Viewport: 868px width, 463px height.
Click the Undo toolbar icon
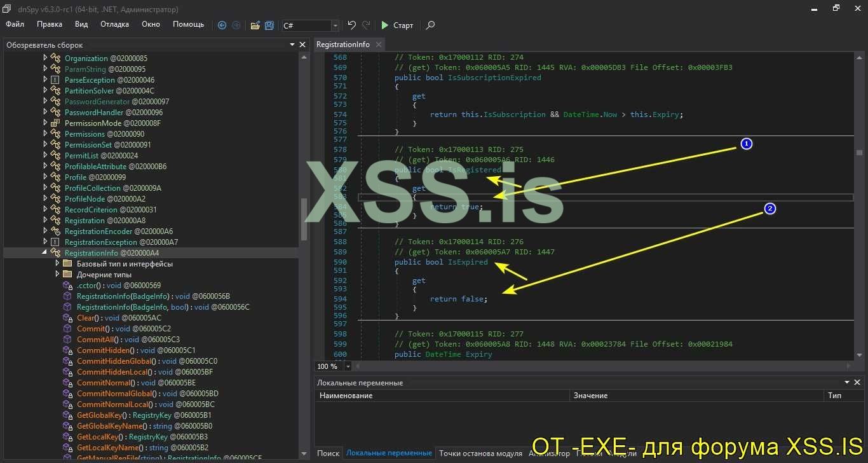(x=351, y=25)
